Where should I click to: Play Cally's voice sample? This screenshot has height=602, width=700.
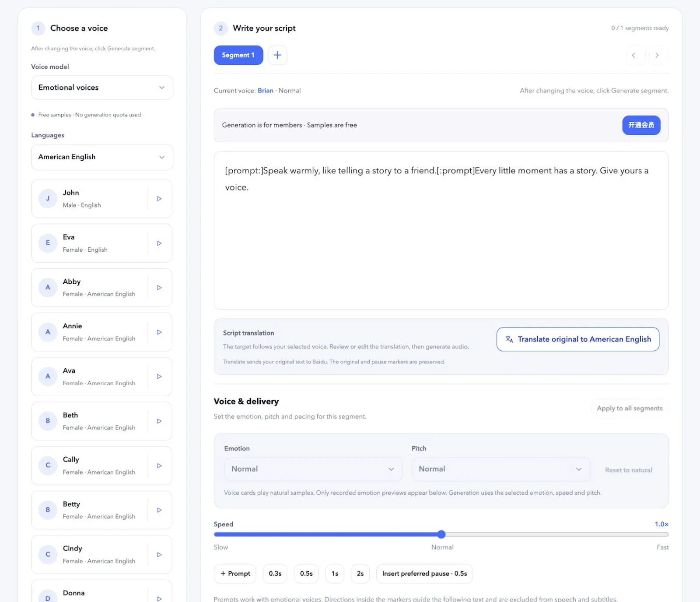[159, 465]
